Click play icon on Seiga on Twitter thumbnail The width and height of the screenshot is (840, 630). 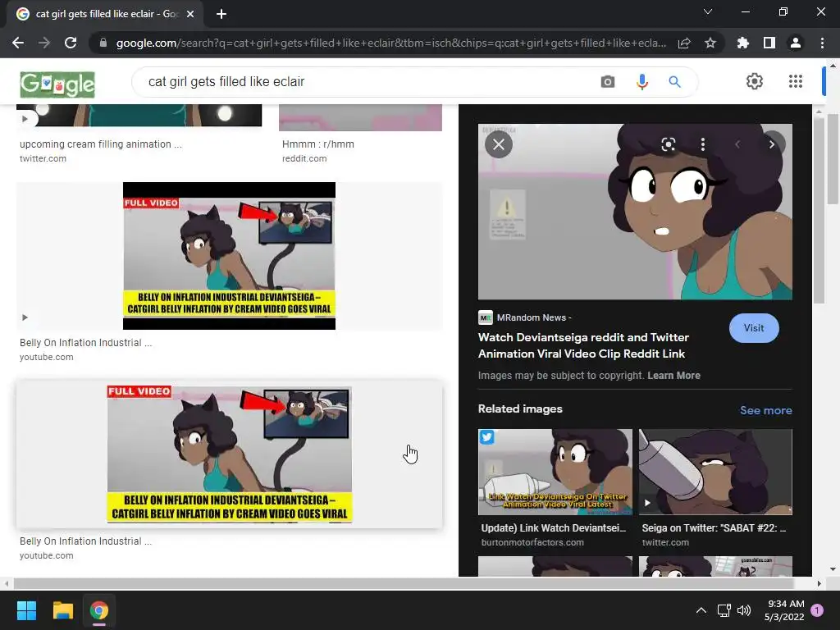pyautogui.click(x=647, y=503)
